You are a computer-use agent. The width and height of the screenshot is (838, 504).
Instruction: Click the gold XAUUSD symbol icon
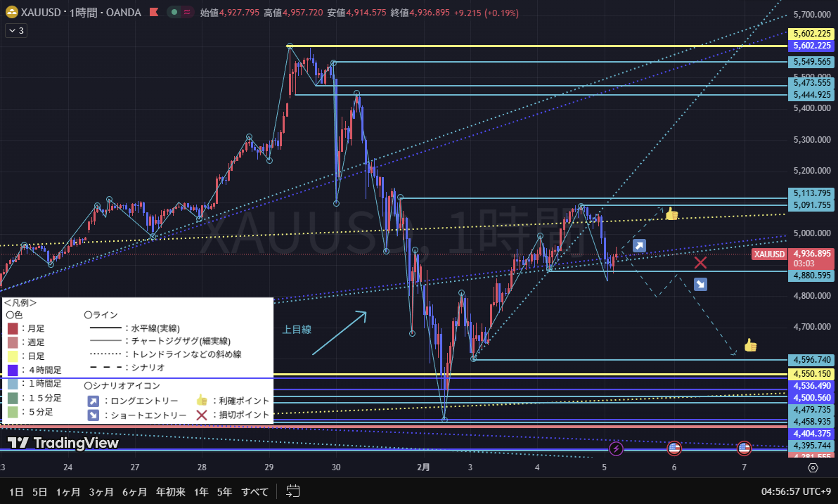11,13
